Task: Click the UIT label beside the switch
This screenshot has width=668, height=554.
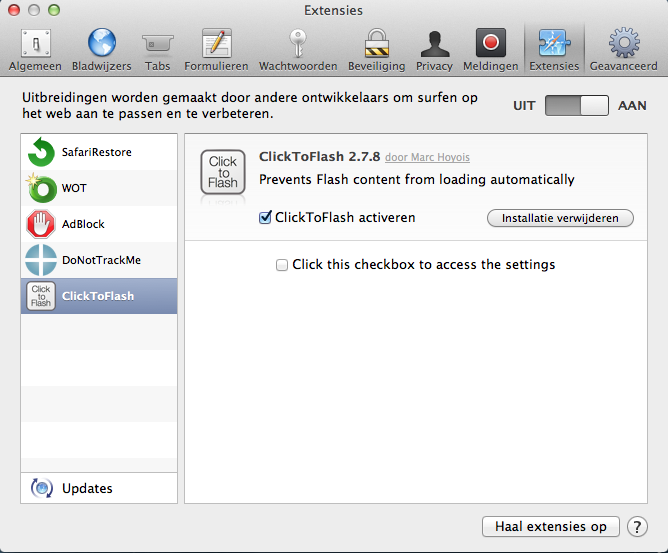Action: 524,105
